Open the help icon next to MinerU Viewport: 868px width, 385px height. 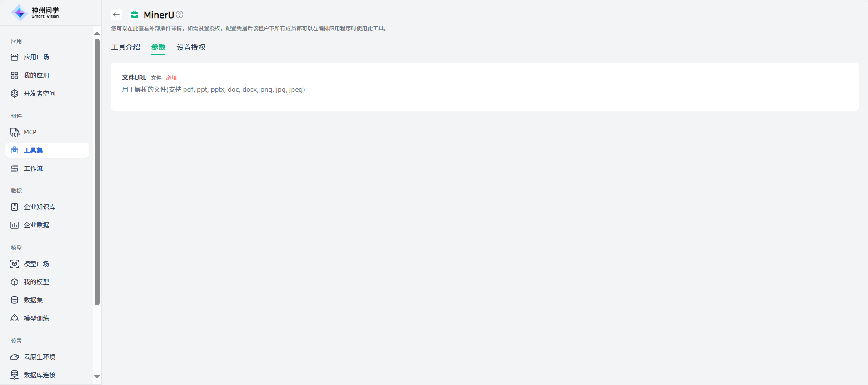180,15
